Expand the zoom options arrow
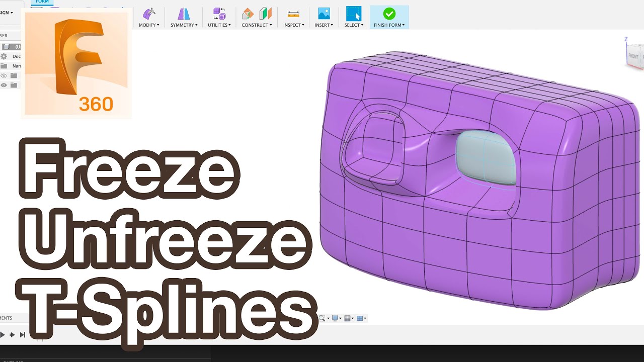The image size is (644, 362). click(328, 319)
